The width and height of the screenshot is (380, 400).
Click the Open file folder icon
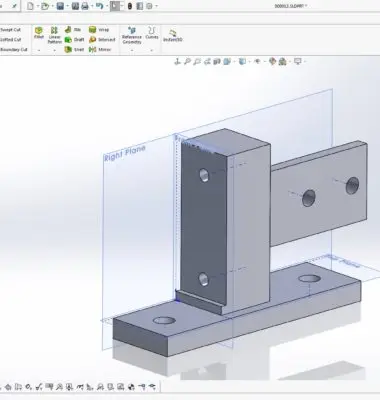[x=45, y=6]
